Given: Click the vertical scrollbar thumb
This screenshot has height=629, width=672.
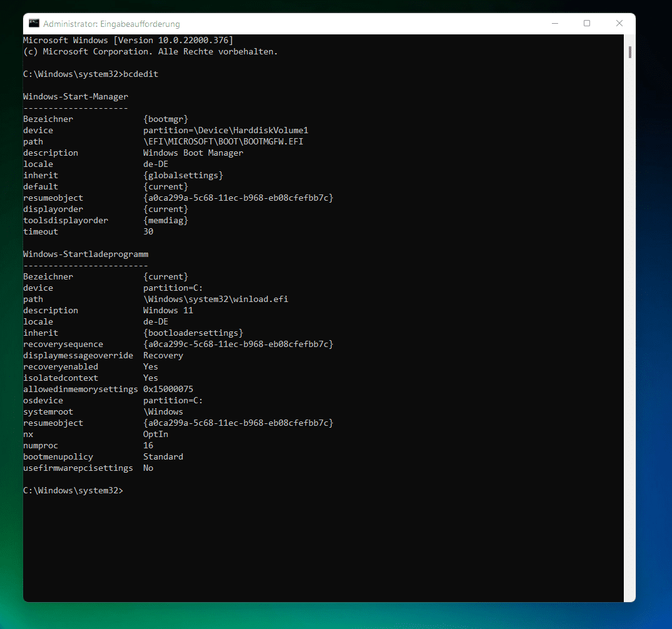Looking at the screenshot, I should click(x=629, y=53).
